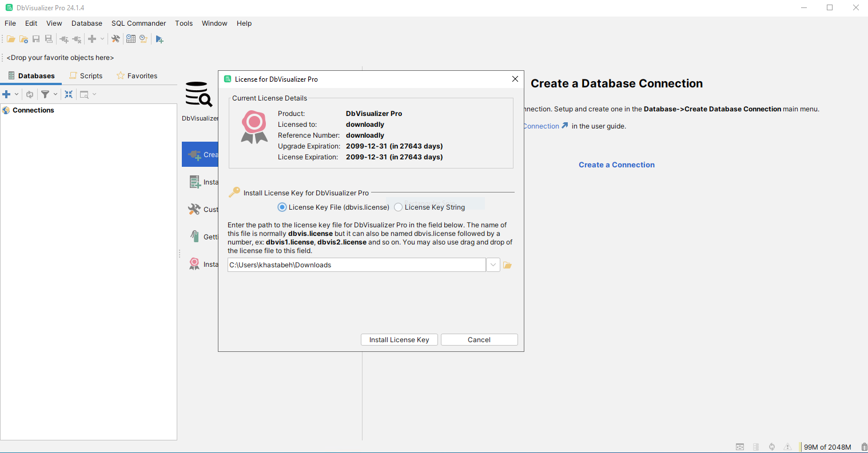Click the memory usage bar 99M of 2048M
Image resolution: width=868 pixels, height=453 pixels.
click(827, 447)
